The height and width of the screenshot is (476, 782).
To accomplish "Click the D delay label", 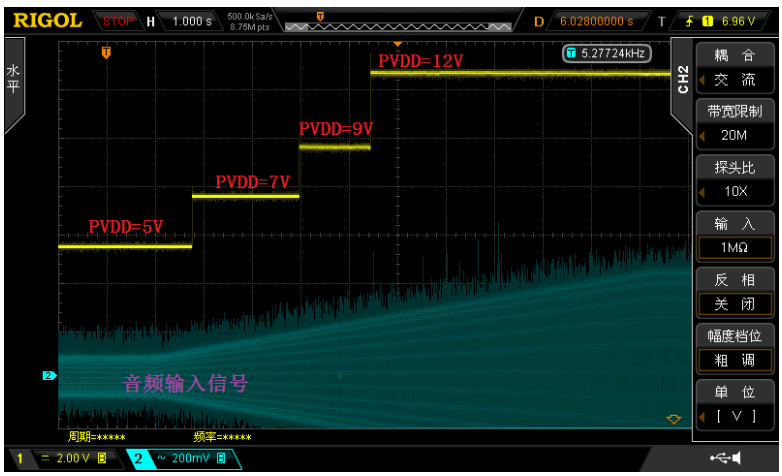I will click(x=539, y=21).
